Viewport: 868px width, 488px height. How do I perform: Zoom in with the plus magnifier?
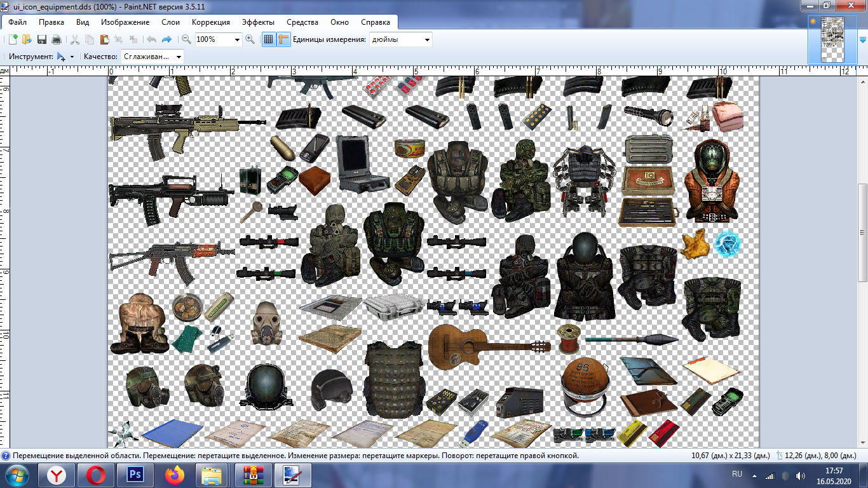point(250,39)
